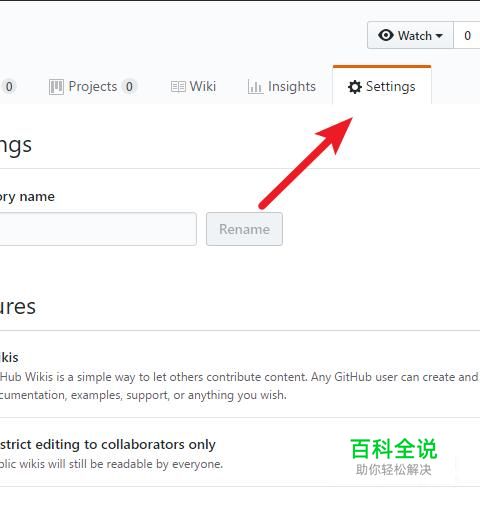The height and width of the screenshot is (508, 480).
Task: Open the Insights tab
Action: pyautogui.click(x=282, y=87)
